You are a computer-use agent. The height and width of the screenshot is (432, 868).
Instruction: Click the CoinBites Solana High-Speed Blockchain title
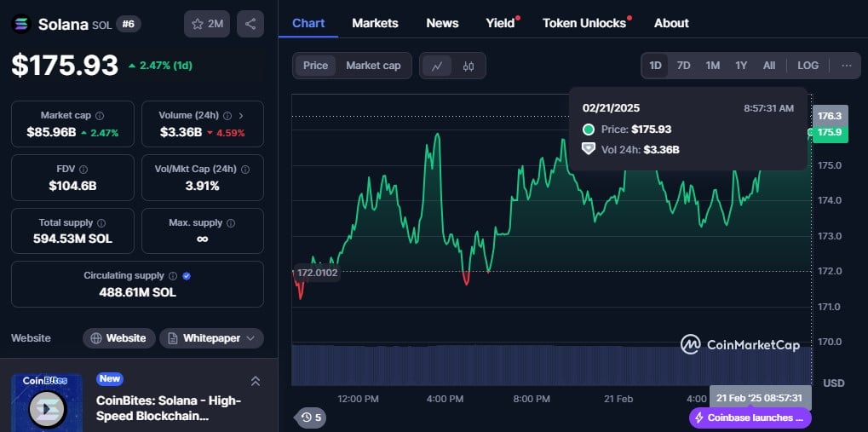point(170,408)
